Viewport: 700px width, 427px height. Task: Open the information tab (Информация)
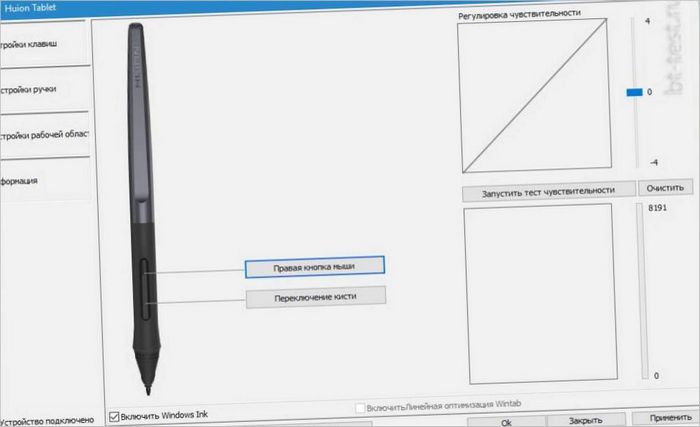(x=45, y=180)
